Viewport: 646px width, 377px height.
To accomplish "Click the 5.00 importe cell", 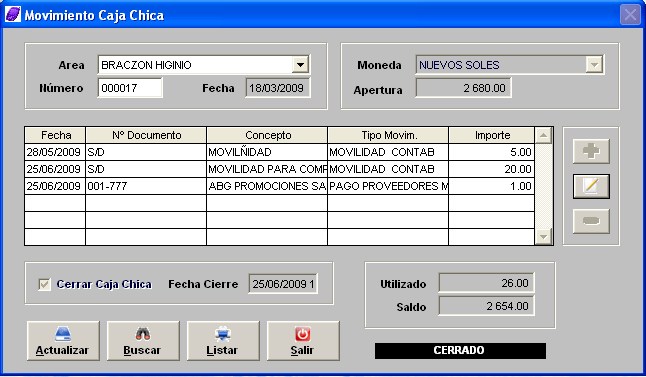I will point(492,152).
